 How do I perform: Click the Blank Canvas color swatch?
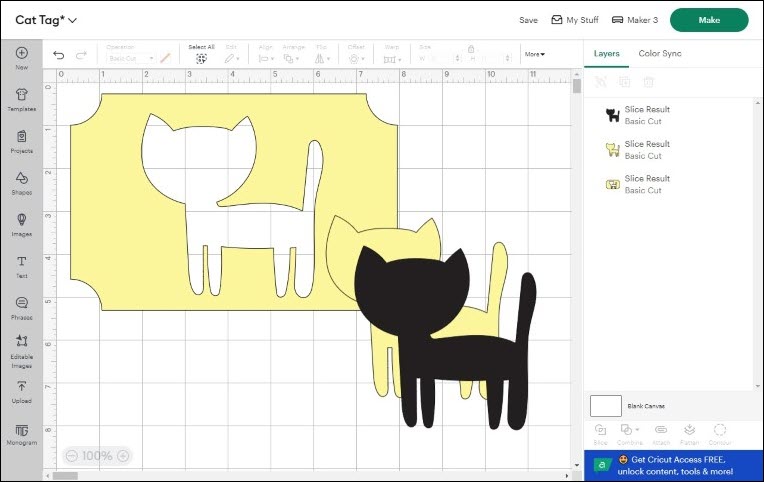click(605, 405)
